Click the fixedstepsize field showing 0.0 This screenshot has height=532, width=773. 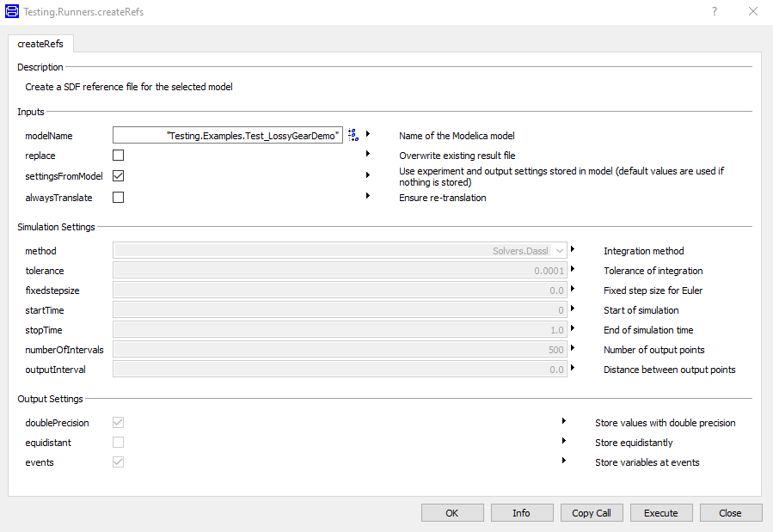coord(340,290)
